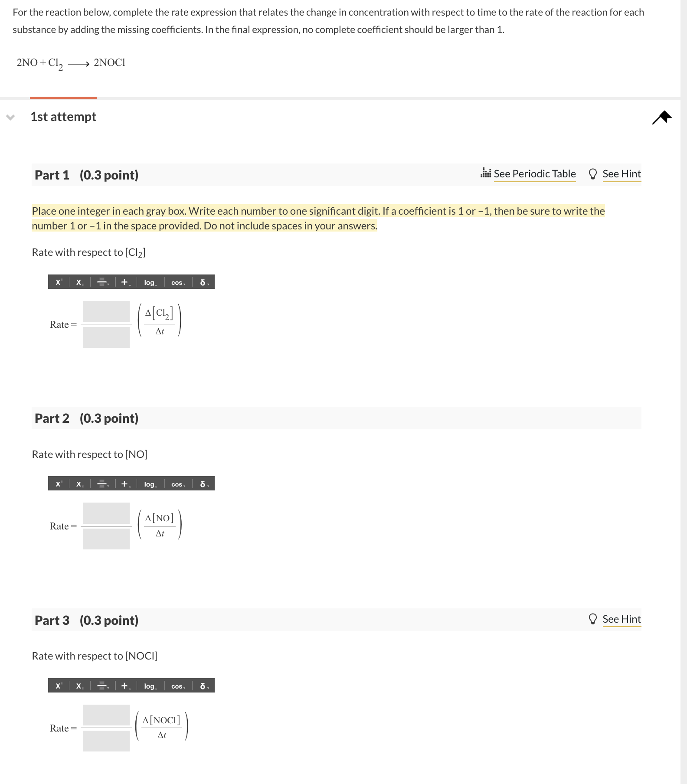Open the δ symbol dropdown in Part 3 toolbar

tap(208, 686)
